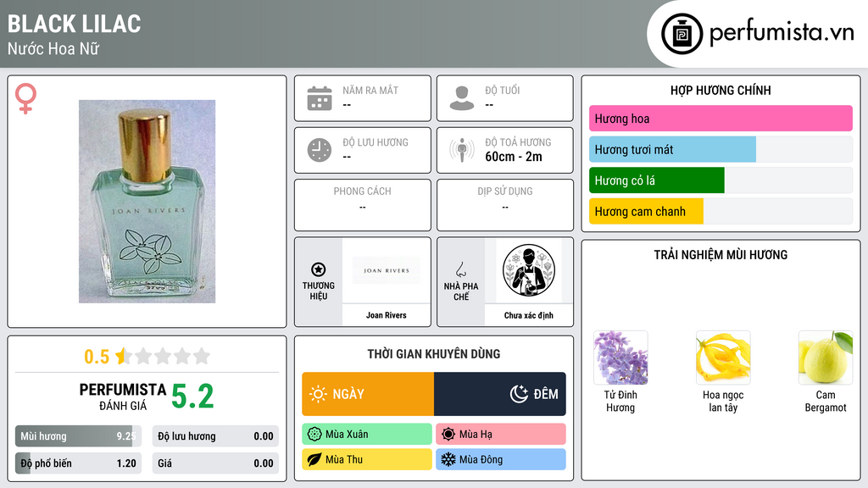Image resolution: width=868 pixels, height=488 pixels.
Task: Click the pink female gender symbol
Action: click(x=25, y=98)
